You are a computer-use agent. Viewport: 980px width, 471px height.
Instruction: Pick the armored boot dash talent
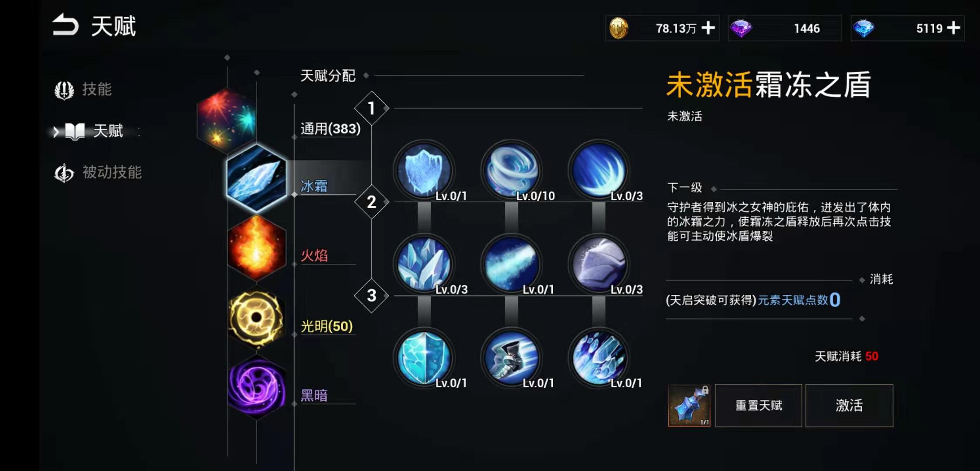tap(511, 358)
